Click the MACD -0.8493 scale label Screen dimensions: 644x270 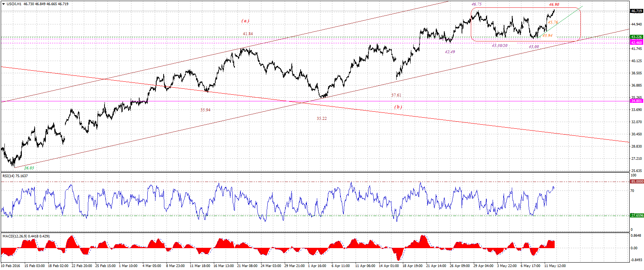point(636,260)
